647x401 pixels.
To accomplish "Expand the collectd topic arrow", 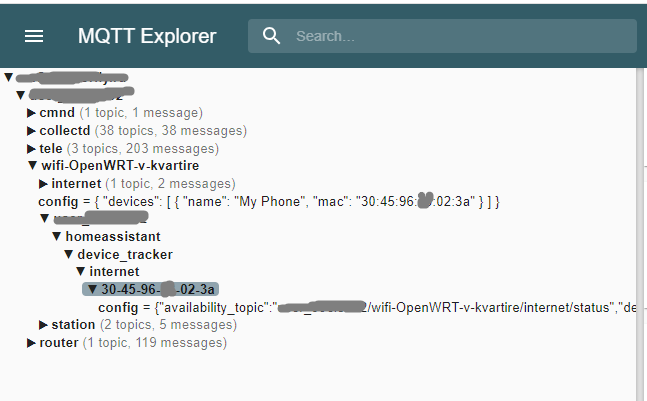I will [32, 131].
